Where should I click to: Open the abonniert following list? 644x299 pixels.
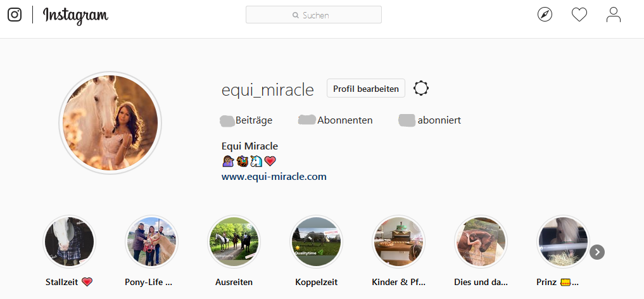[x=429, y=120]
